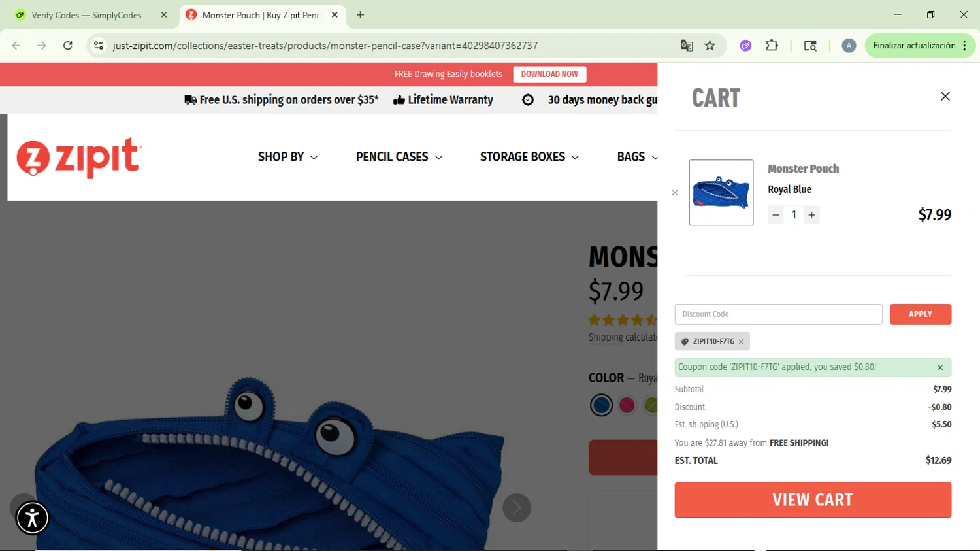The image size is (980, 551).
Task: Restore down the browser window
Action: (x=931, y=14)
